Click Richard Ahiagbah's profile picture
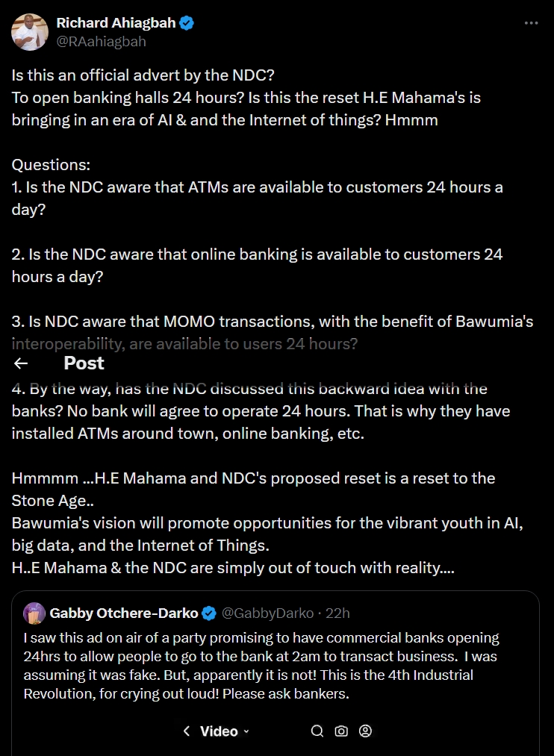 pos(30,32)
